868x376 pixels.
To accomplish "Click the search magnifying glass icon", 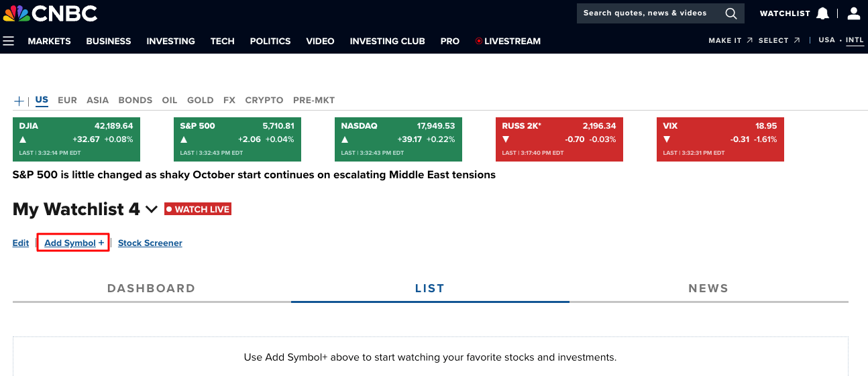I will pyautogui.click(x=730, y=13).
